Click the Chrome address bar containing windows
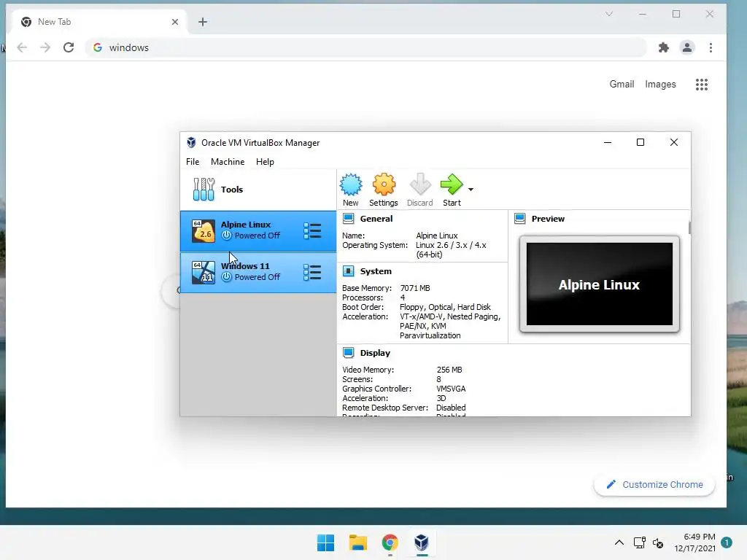This screenshot has height=560, width=747. point(366,47)
